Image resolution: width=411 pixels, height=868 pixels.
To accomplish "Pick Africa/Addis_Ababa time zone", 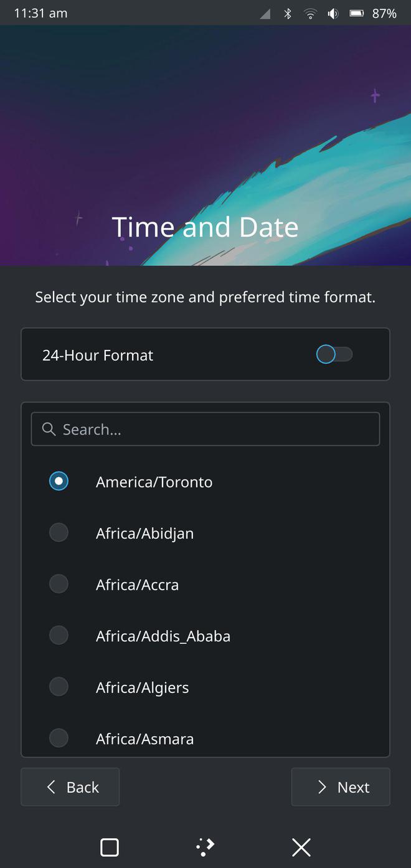I will [59, 636].
